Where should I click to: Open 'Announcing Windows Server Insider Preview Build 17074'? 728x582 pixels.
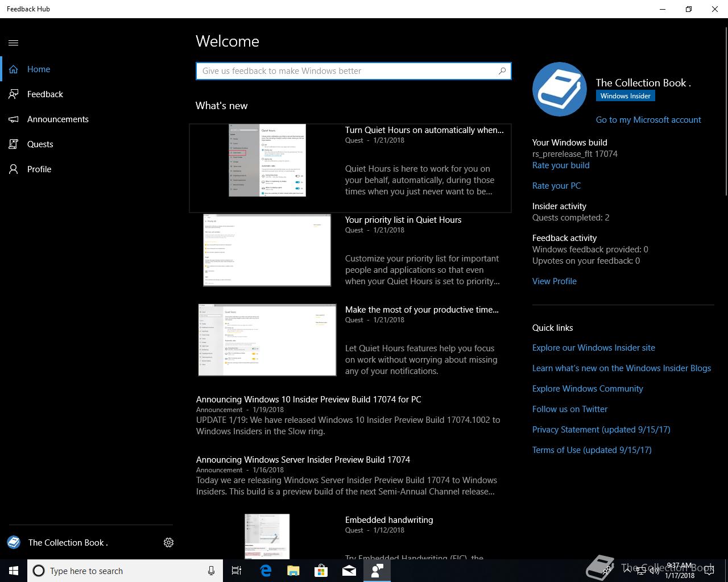pyautogui.click(x=303, y=460)
